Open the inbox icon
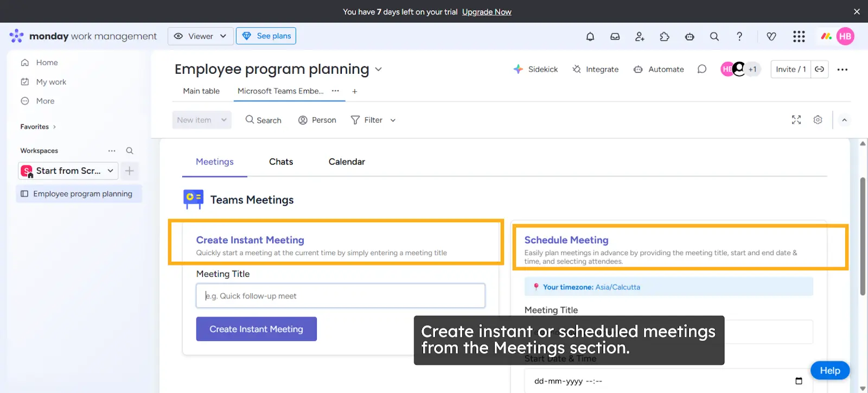The image size is (868, 393). [615, 36]
